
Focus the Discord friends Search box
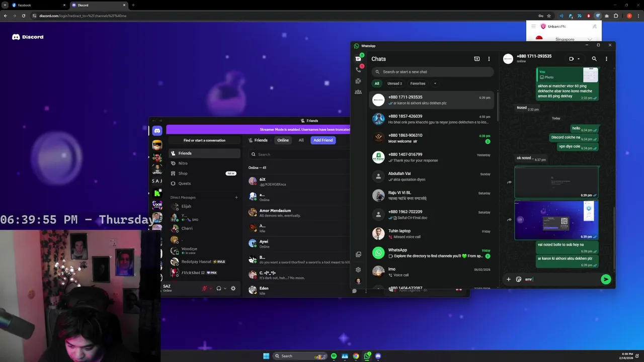(299, 154)
